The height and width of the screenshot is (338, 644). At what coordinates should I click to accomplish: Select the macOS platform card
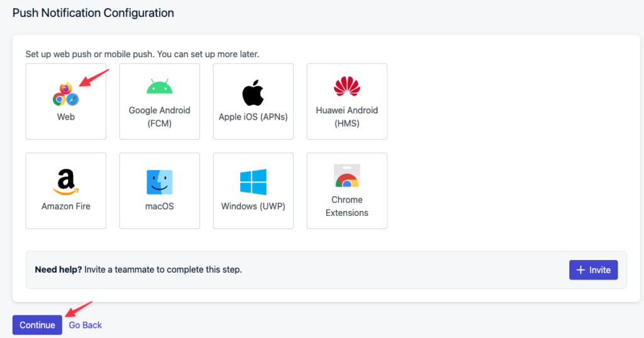[159, 191]
